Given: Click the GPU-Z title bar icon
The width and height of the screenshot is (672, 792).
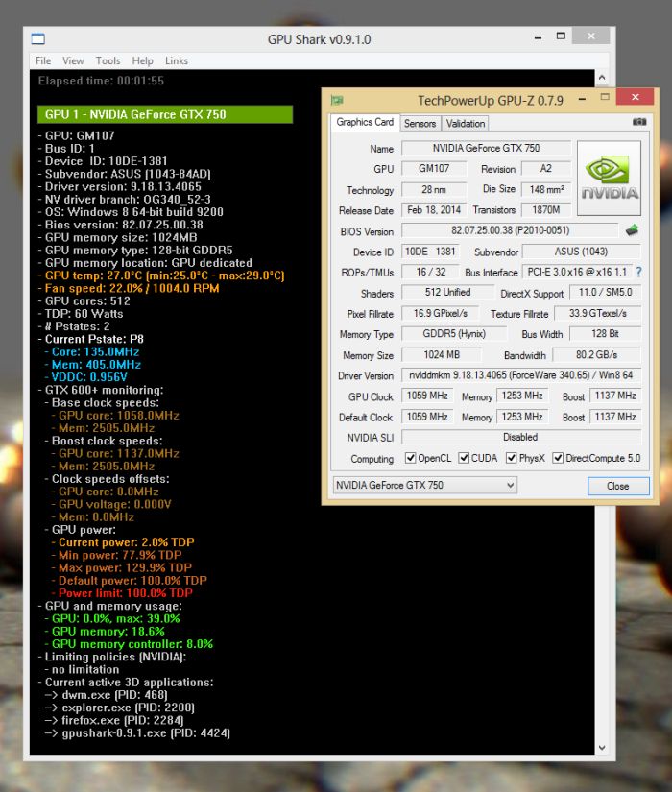Looking at the screenshot, I should (337, 100).
